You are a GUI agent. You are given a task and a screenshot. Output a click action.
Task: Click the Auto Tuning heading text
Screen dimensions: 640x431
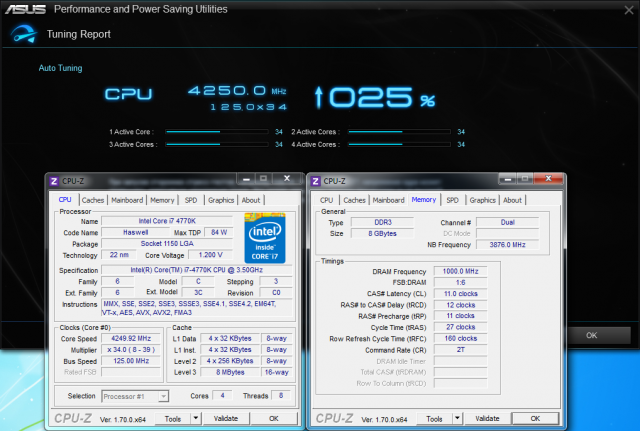[x=60, y=68]
